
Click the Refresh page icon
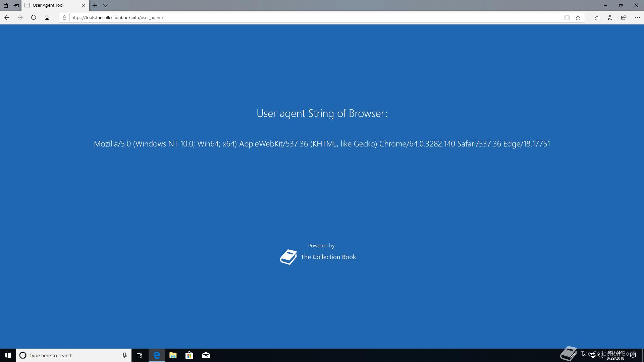click(33, 17)
